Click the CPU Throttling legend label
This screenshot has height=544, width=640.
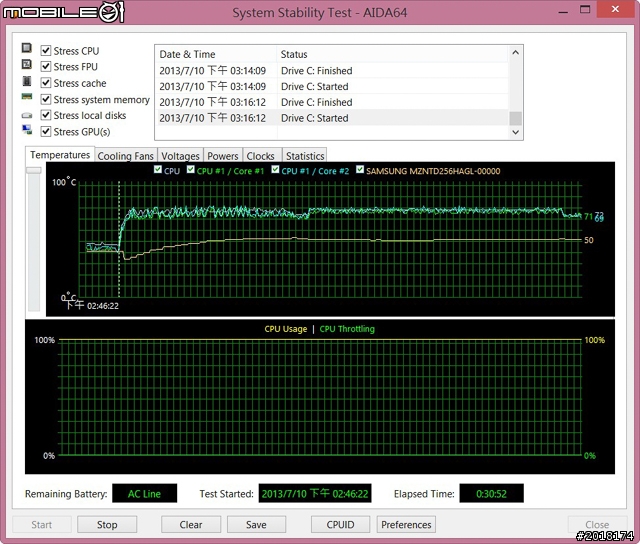tap(347, 329)
